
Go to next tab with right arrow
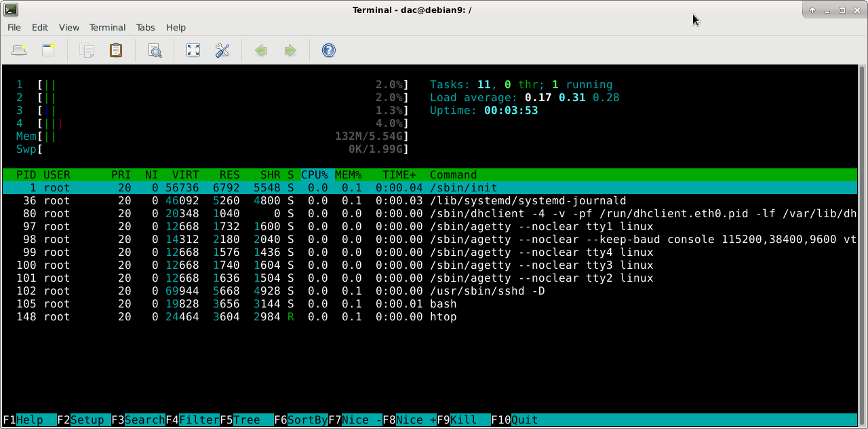[290, 50]
